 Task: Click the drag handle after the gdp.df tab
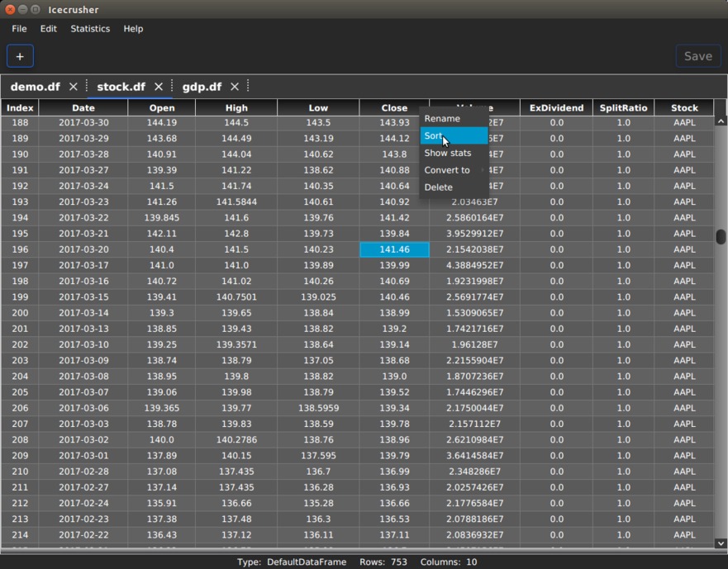[248, 87]
